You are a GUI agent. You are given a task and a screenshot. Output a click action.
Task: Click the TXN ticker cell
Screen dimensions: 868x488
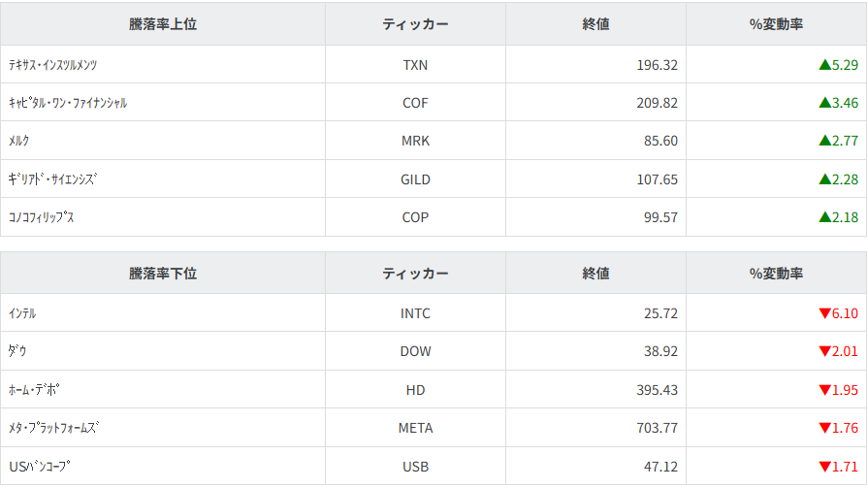(415, 65)
